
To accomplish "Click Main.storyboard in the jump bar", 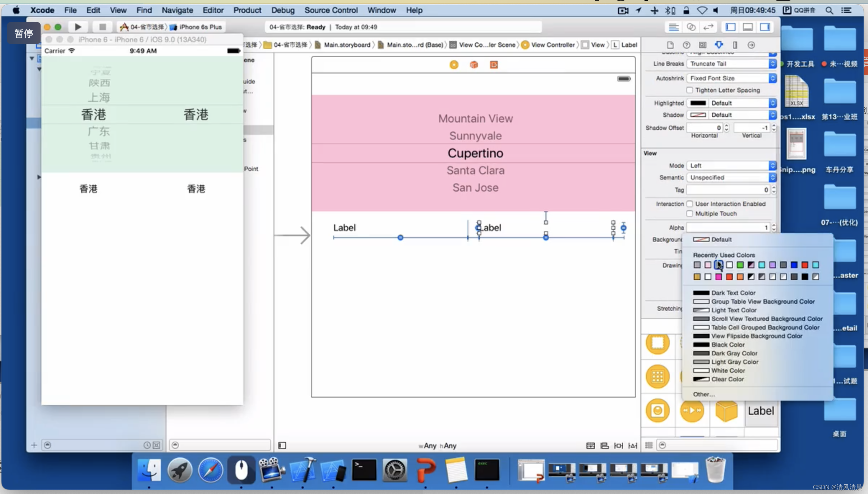I will pos(342,45).
